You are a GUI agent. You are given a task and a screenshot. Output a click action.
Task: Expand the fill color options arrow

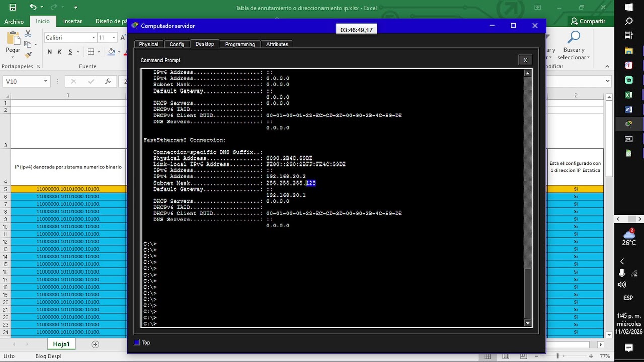(120, 52)
